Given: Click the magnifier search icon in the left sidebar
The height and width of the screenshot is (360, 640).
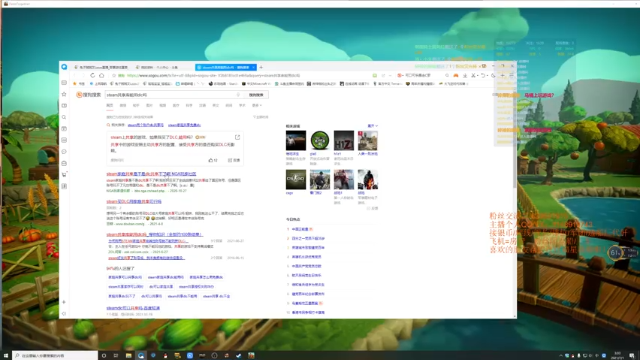Looking at the screenshot, I should point(64,117).
